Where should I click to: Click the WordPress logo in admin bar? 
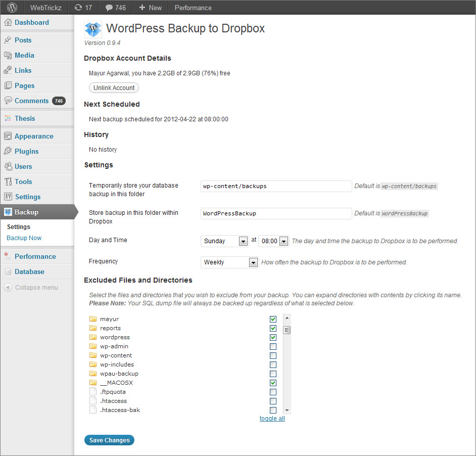(12, 8)
